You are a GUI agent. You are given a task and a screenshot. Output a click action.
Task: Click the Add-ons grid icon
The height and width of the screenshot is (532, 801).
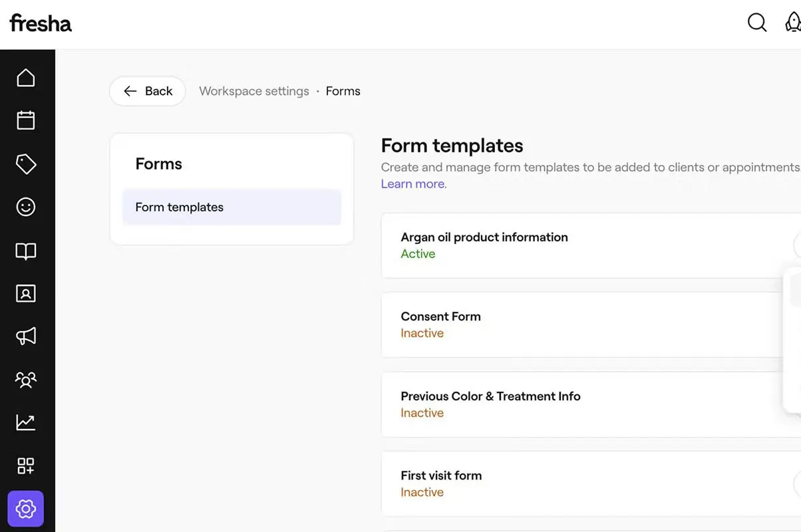pos(25,465)
